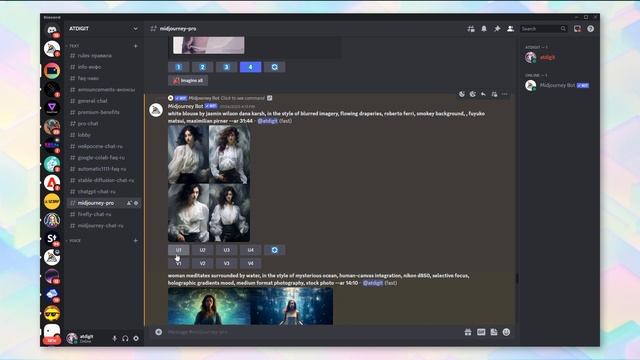Create invite icon on midjourney-pro channel

pos(129,203)
